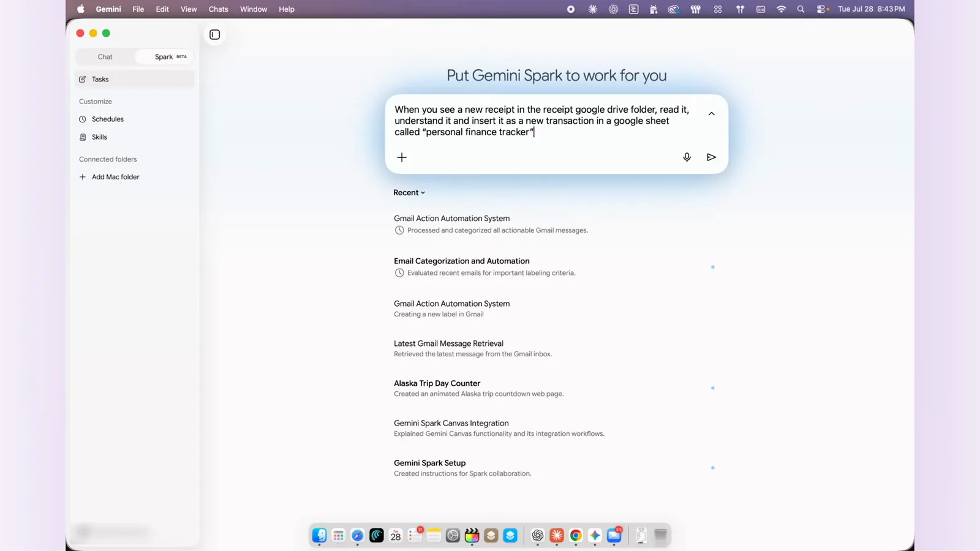Screen dimensions: 980x551
Task: Collapse the prompt box with the chevron
Action: tap(711, 114)
